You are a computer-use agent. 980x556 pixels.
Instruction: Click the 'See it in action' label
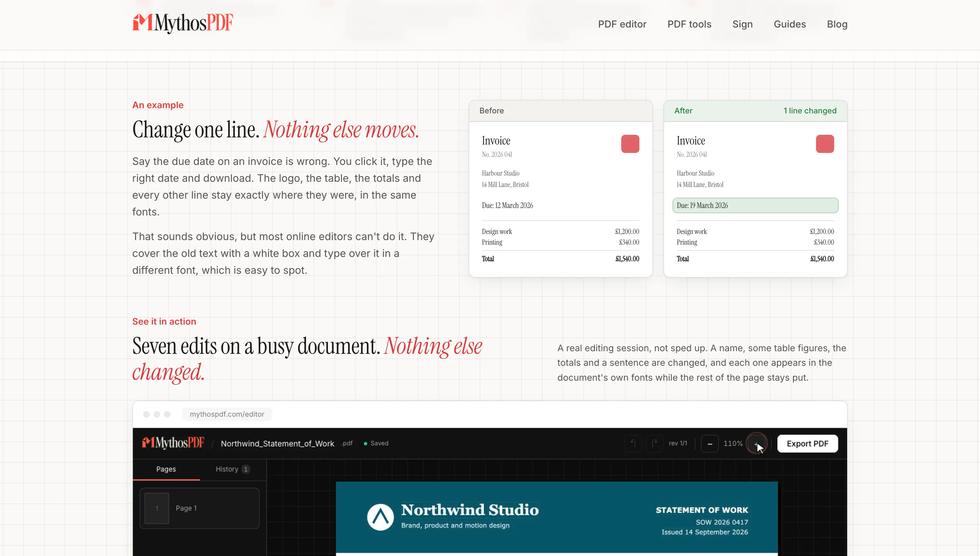click(x=164, y=321)
